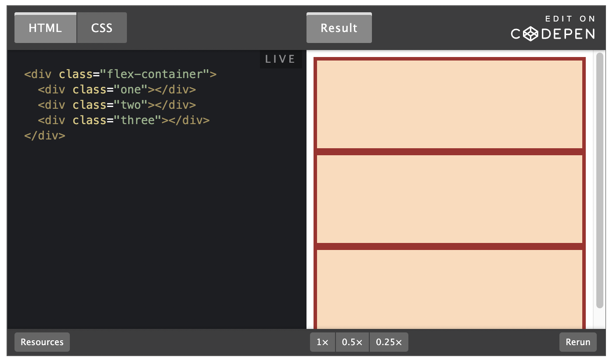The image size is (613, 364).
Task: Click the code line with class "one"
Action: [x=116, y=89]
